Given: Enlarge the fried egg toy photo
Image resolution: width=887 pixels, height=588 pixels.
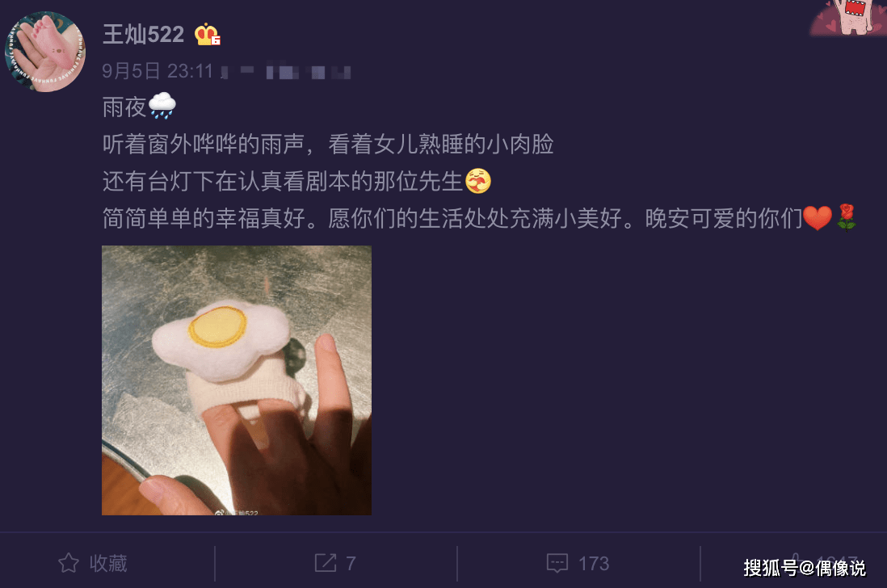Looking at the screenshot, I should click(237, 380).
